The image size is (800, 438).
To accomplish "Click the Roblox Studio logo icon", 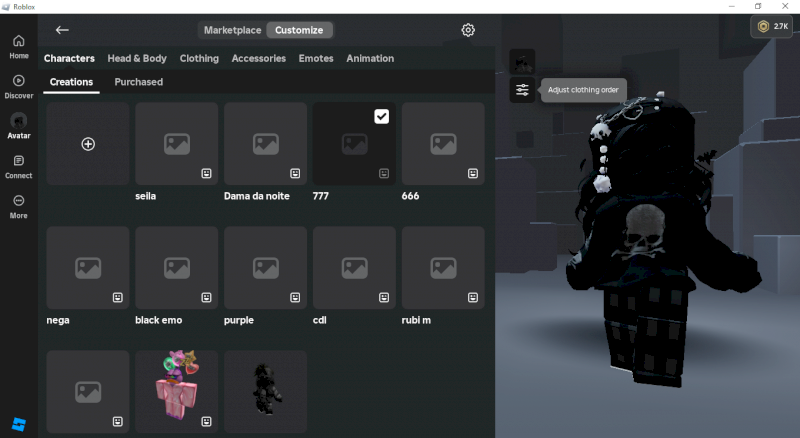I will (x=19, y=424).
